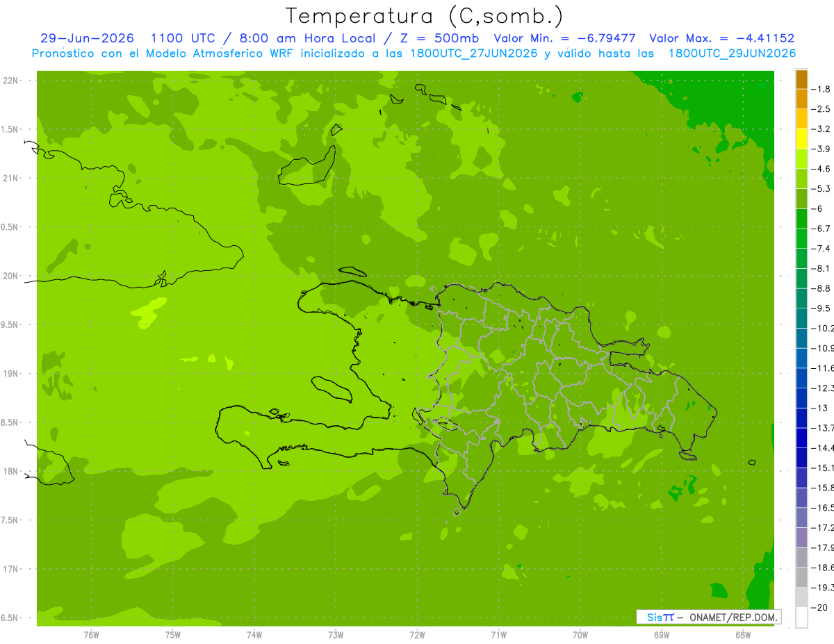Click the '69W' longitude axis label
This screenshot has width=834, height=644.
(662, 635)
